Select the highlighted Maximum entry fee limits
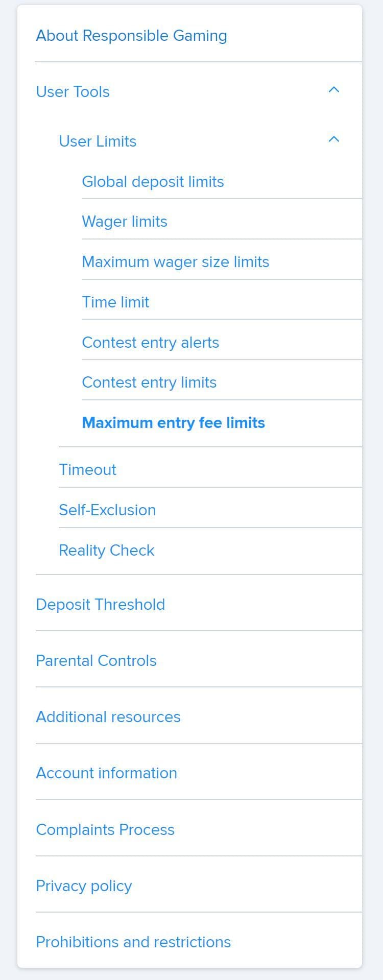 point(173,423)
